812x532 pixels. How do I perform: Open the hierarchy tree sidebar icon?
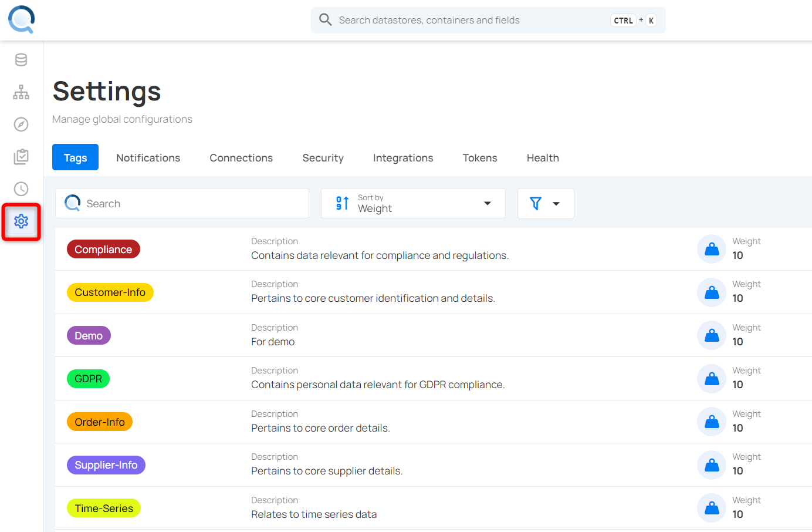pos(21,92)
